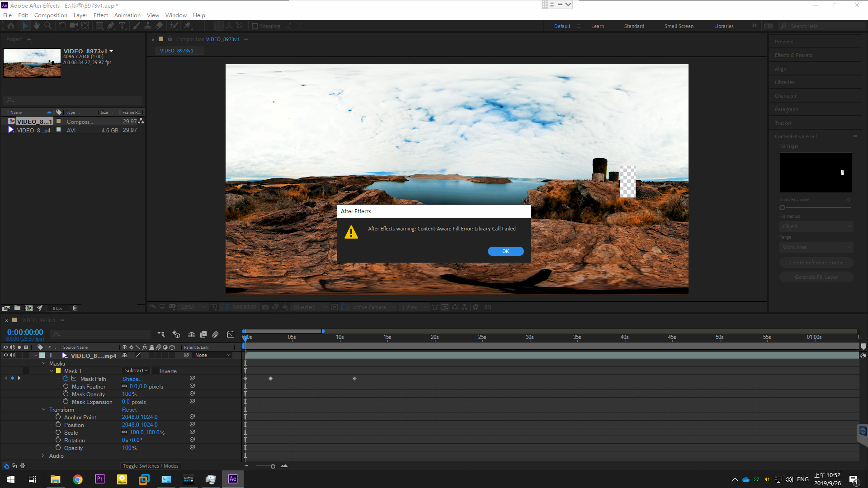Open the Composition Mini-Flowchart icon
This screenshot has width=868, height=488.
tap(161, 334)
